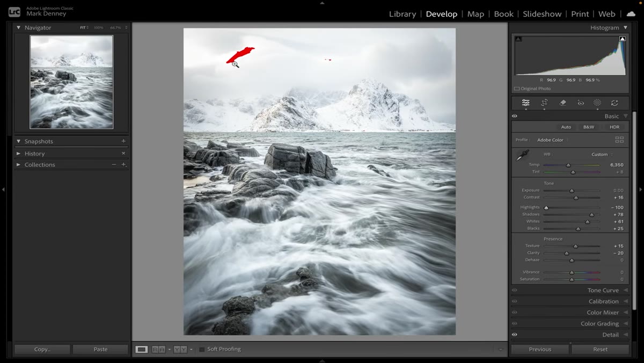This screenshot has height=363, width=644.
Task: Click the Paste settings button
Action: pos(100,349)
